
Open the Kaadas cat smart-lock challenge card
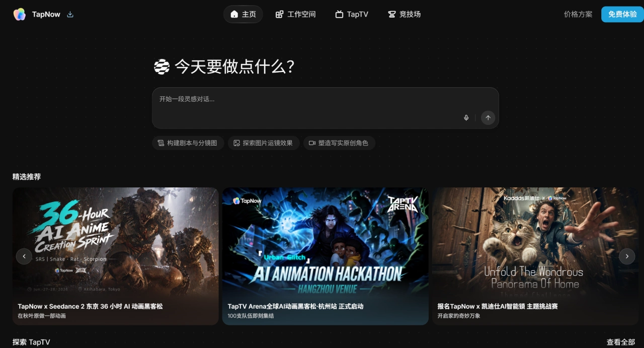(535, 256)
